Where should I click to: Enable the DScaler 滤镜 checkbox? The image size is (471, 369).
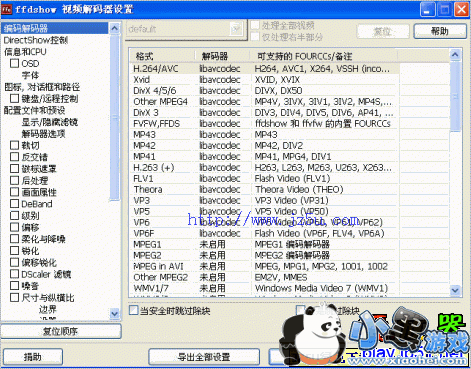pyautogui.click(x=14, y=274)
